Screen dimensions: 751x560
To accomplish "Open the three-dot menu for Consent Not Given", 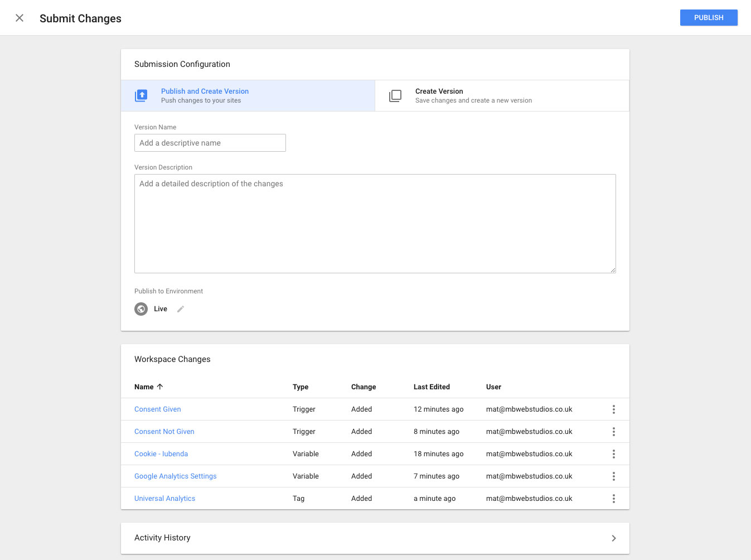I will [x=614, y=432].
